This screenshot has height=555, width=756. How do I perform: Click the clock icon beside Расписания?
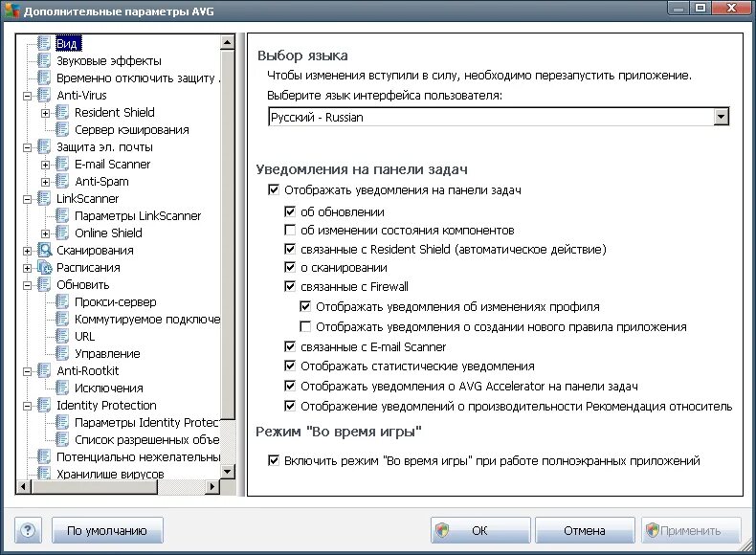tap(44, 267)
